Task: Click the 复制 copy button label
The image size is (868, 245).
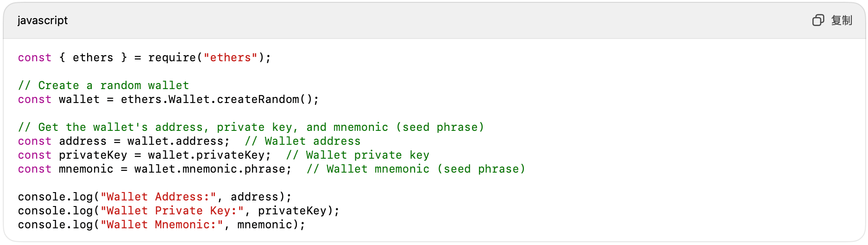Action: click(x=841, y=20)
